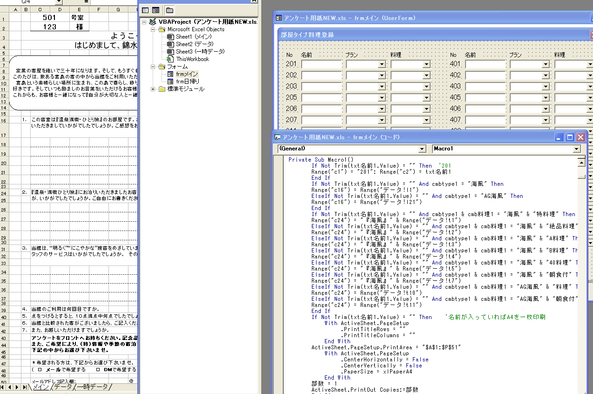The height and width of the screenshot is (394, 593).
Task: Switch to the メイン sheet tab
Action: pos(41,387)
